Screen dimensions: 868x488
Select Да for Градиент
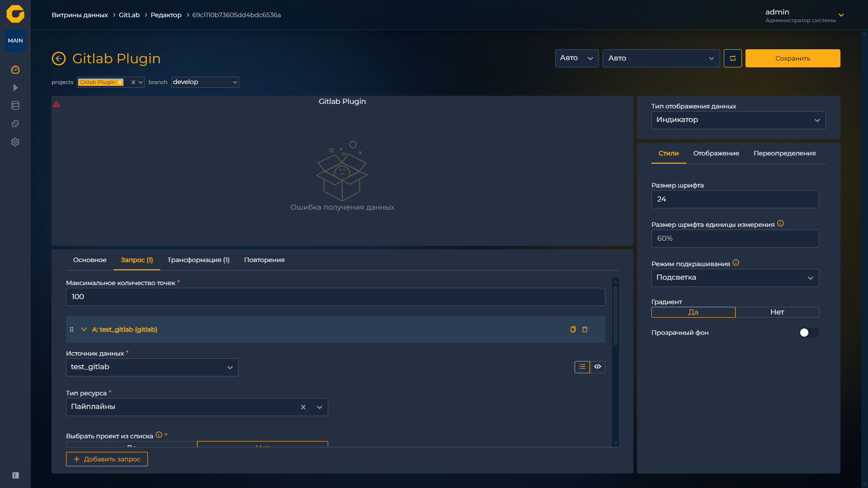[693, 312]
